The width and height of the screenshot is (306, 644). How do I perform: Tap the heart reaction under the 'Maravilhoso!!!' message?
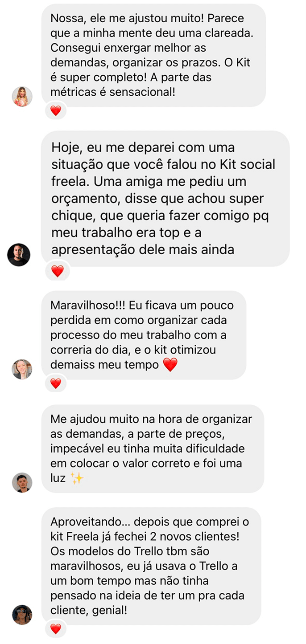pos(56,383)
